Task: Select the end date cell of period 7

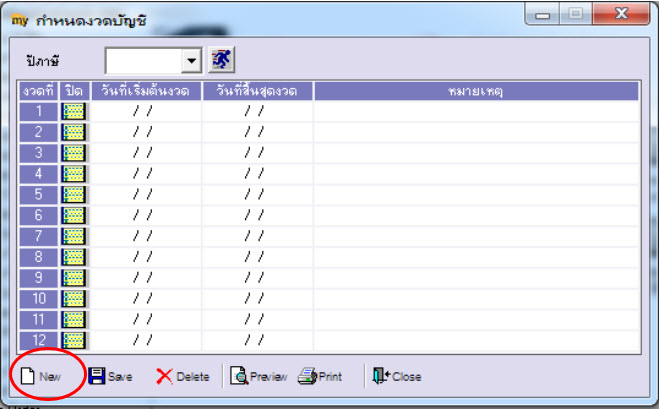Action: (258, 236)
